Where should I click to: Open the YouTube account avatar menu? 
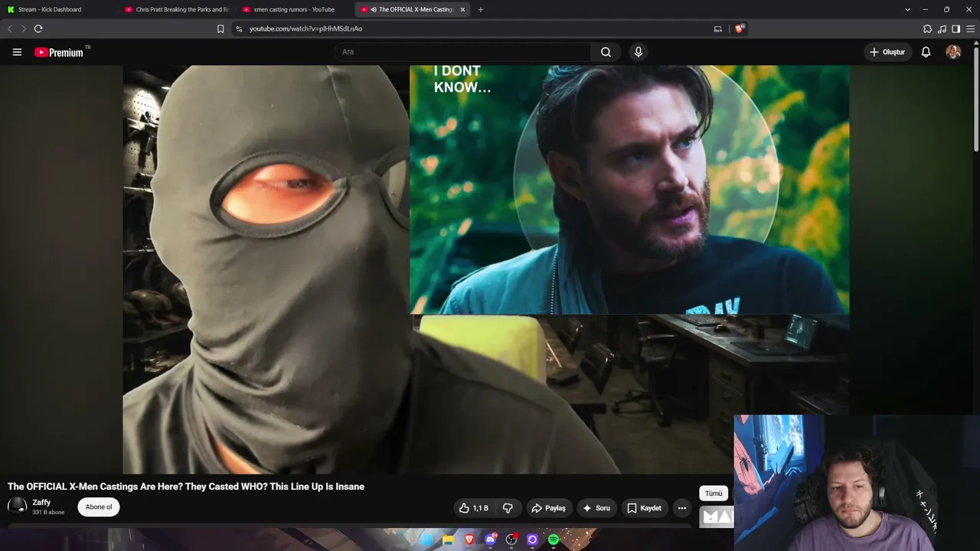click(953, 52)
